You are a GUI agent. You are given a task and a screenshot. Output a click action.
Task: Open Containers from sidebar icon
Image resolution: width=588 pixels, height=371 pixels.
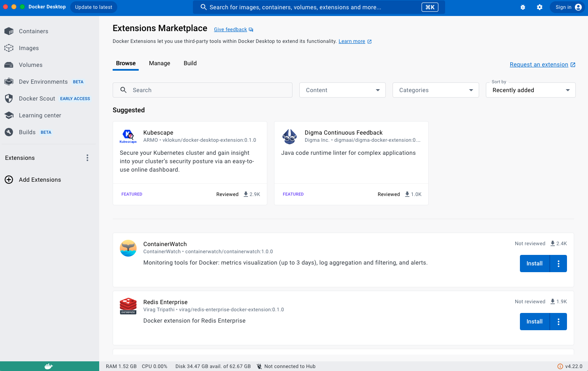(9, 31)
